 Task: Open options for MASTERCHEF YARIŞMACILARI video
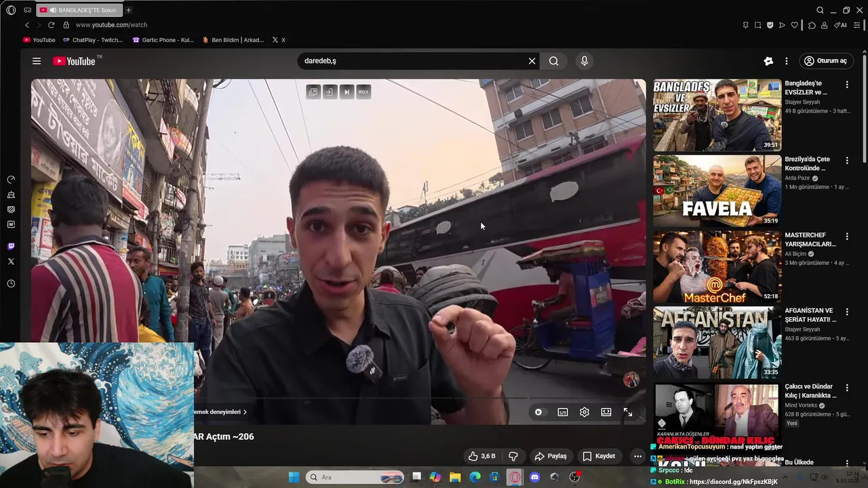coord(847,237)
